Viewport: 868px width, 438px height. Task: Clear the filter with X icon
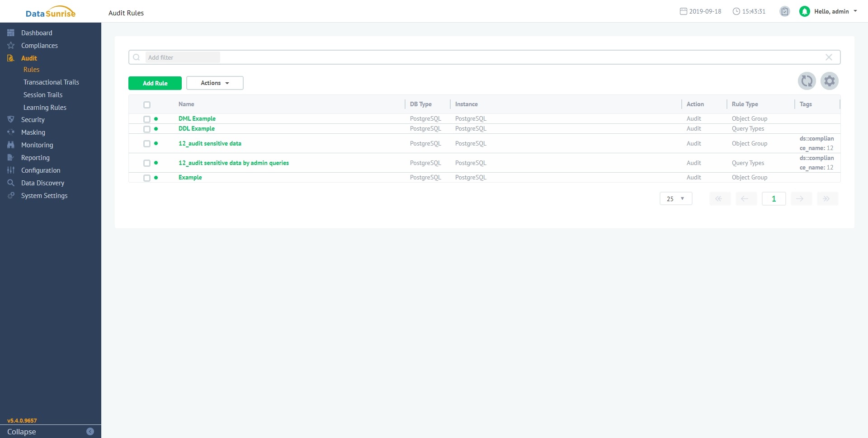click(x=829, y=57)
